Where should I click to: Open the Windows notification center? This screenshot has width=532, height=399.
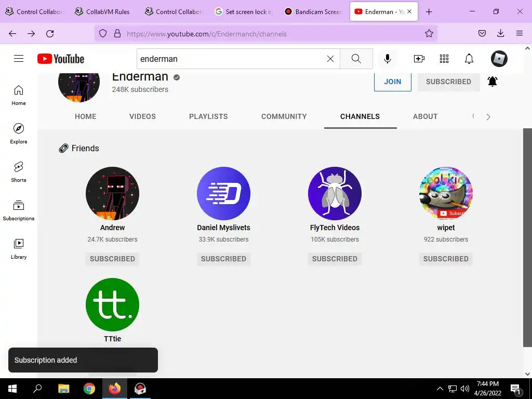[515, 389]
